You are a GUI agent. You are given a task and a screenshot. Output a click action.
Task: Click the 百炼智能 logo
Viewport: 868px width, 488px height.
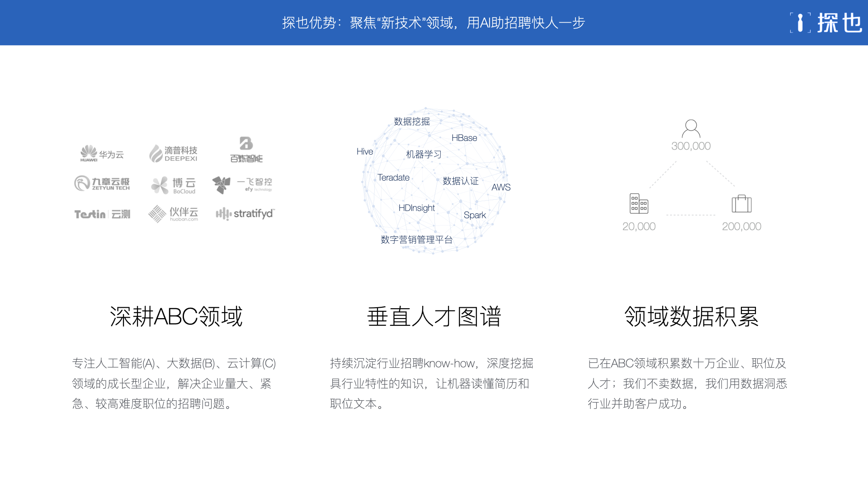click(246, 150)
